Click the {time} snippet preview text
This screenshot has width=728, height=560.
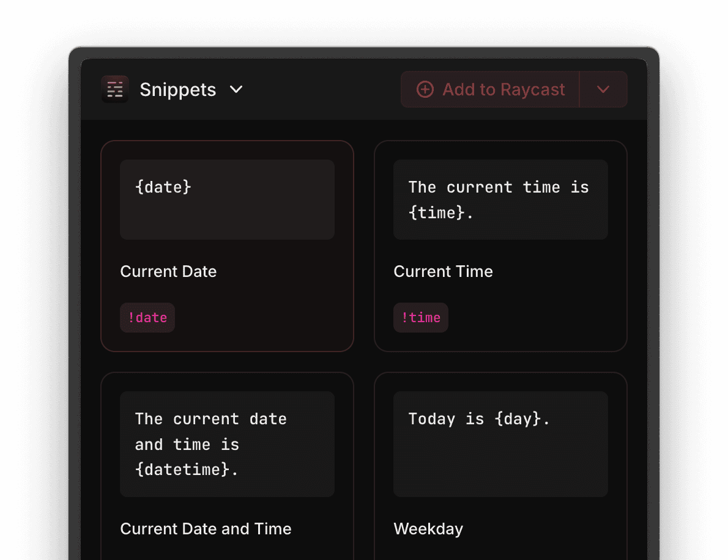coord(500,199)
